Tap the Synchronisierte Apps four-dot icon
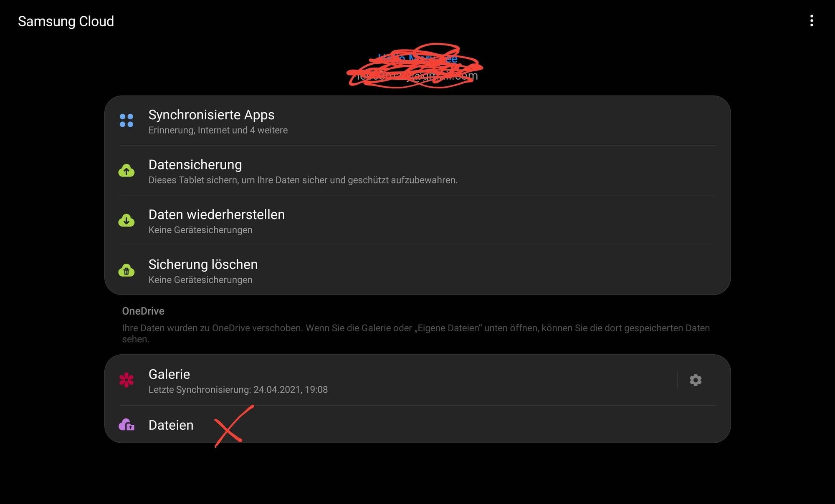 pyautogui.click(x=126, y=121)
